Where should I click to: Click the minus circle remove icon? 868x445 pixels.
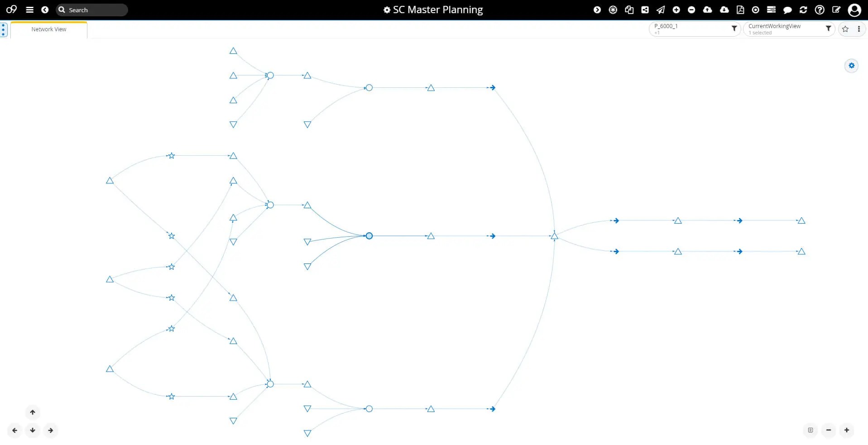point(691,10)
